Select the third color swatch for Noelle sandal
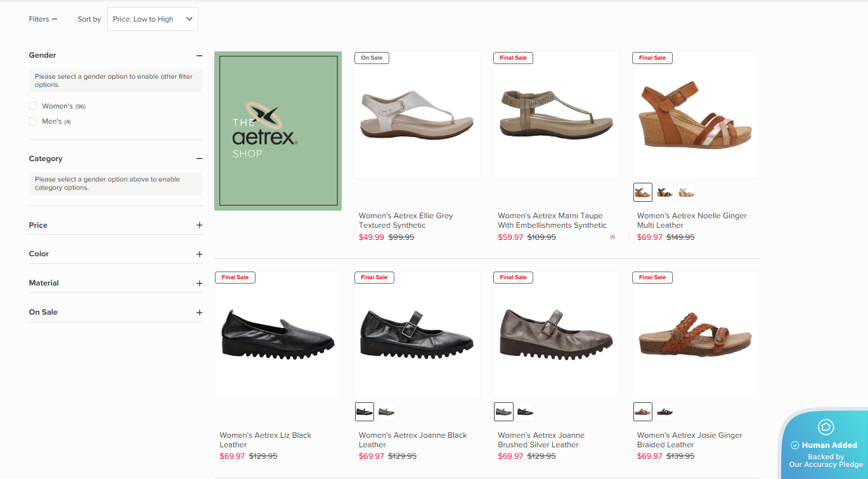The width and height of the screenshot is (868, 479). click(686, 192)
